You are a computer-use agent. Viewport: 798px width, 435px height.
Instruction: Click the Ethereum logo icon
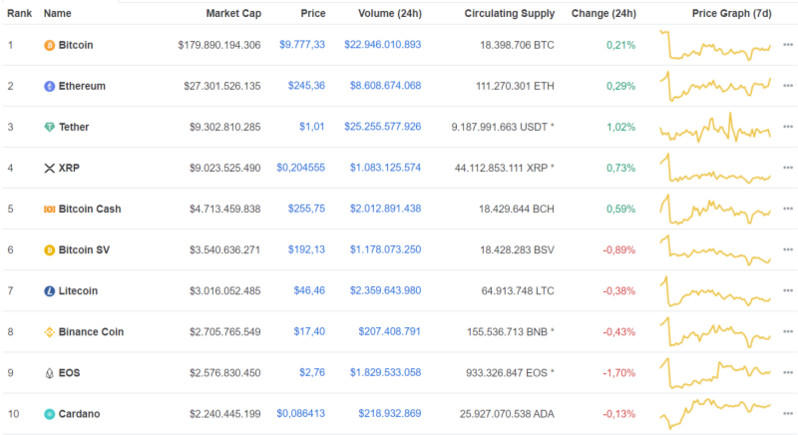pos(49,86)
